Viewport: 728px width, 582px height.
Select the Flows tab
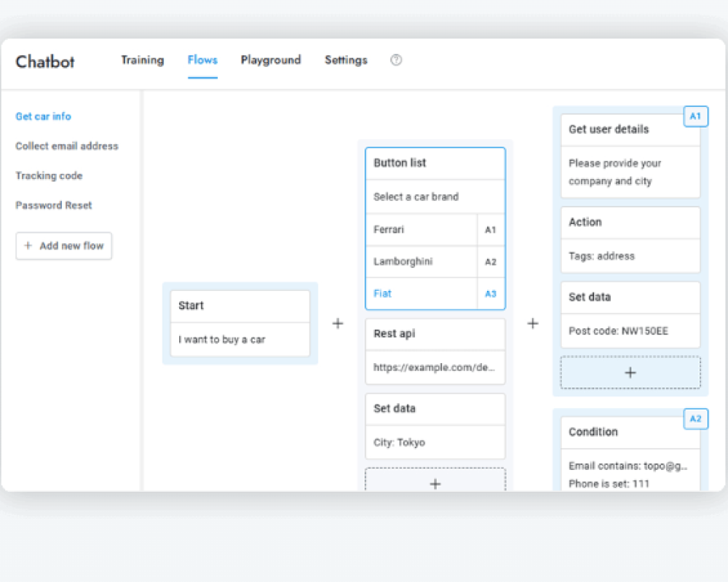202,60
